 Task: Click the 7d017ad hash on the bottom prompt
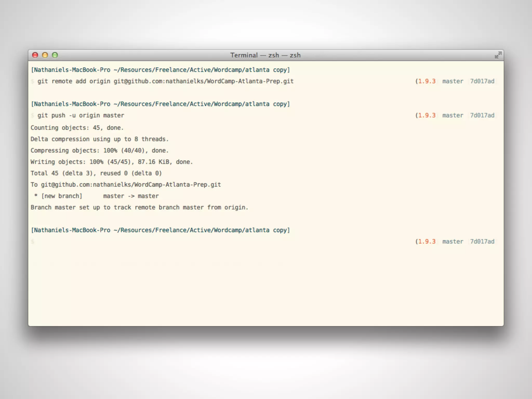point(482,242)
